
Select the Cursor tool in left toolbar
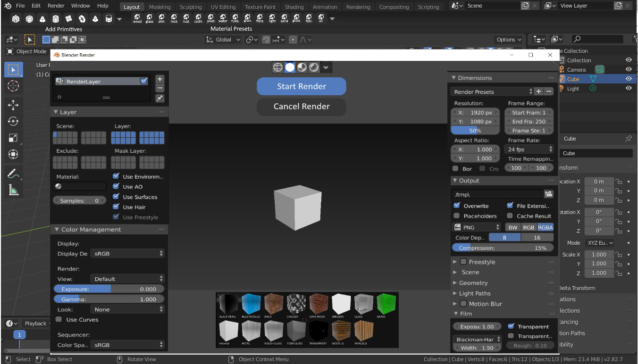(x=13, y=86)
